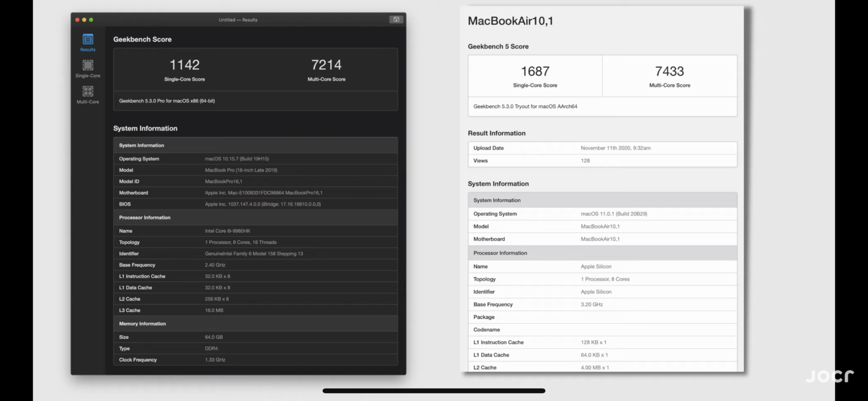868x401 pixels.
Task: Select the 7214 multi-core score
Action: pos(327,65)
